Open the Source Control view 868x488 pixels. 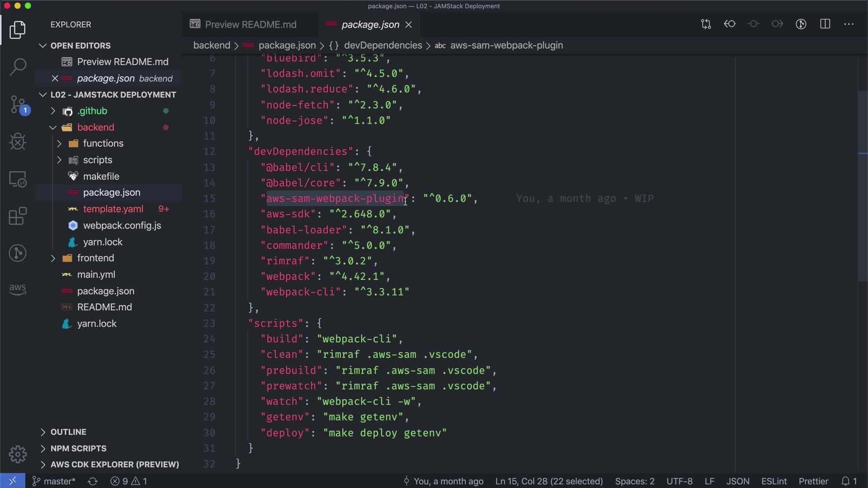click(18, 104)
